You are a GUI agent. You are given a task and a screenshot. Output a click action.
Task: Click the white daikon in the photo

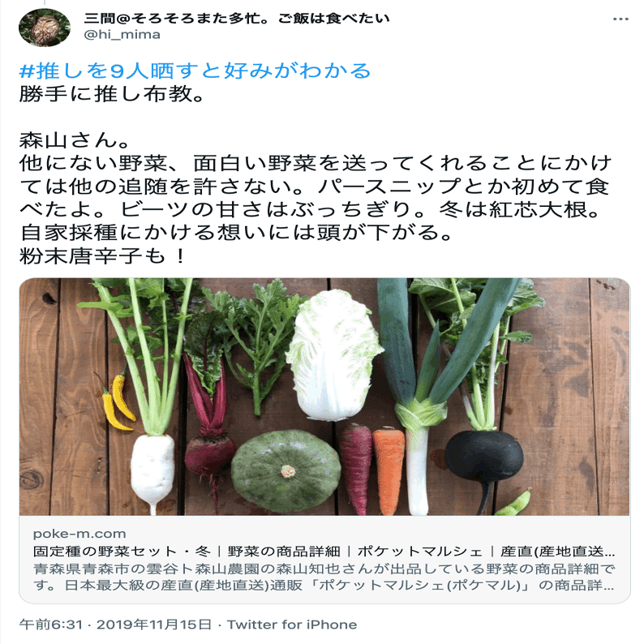[x=152, y=468]
